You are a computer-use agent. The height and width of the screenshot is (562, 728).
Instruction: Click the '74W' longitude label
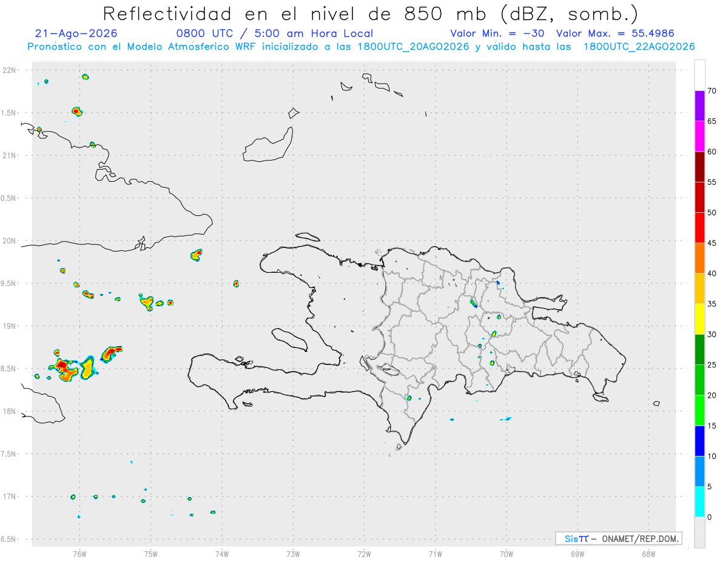tap(222, 554)
